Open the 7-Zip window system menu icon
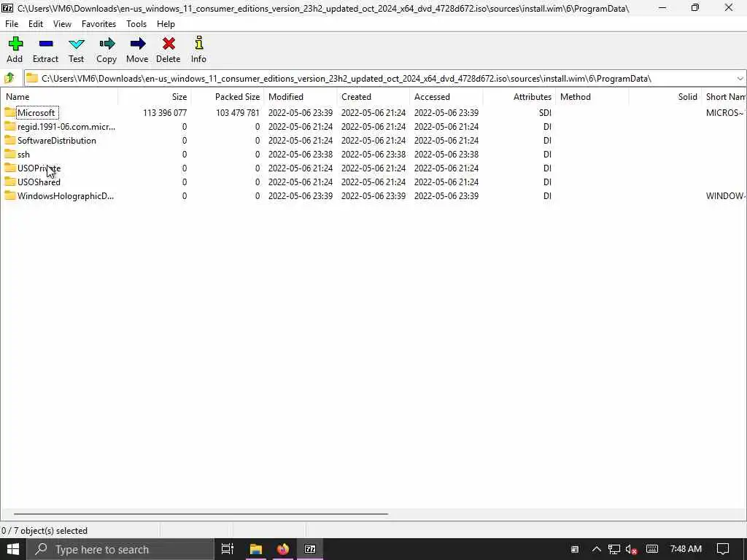This screenshot has height=560, width=747. point(7,8)
